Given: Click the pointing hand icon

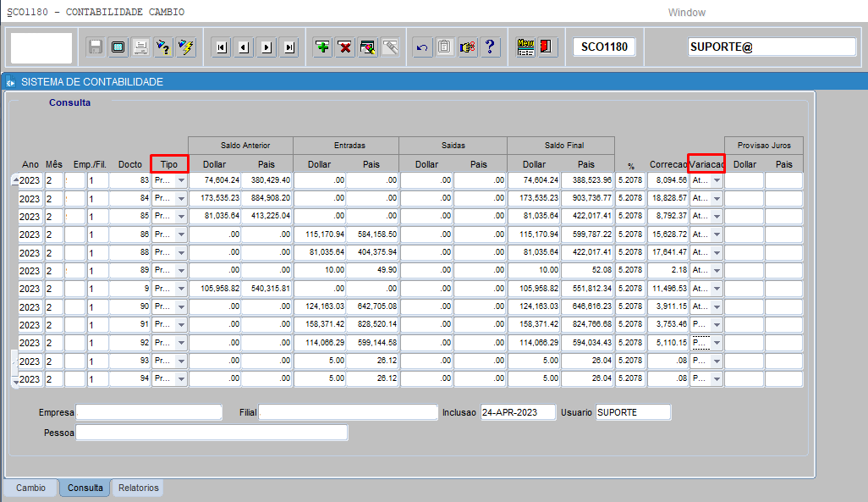Looking at the screenshot, I should pos(467,47).
